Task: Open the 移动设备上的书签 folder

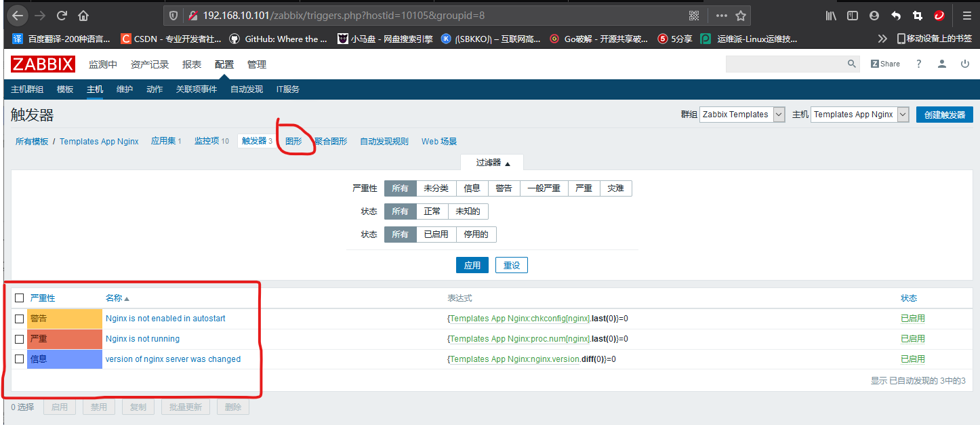Action: point(935,39)
